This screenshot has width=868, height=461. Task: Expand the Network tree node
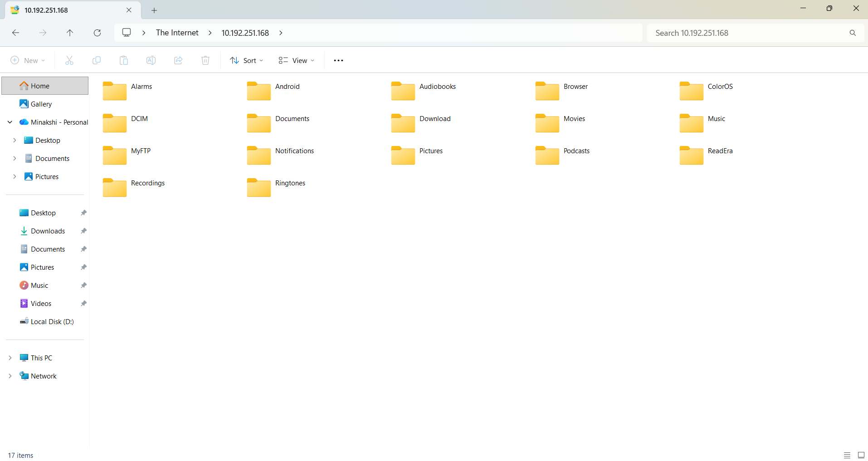(10, 376)
